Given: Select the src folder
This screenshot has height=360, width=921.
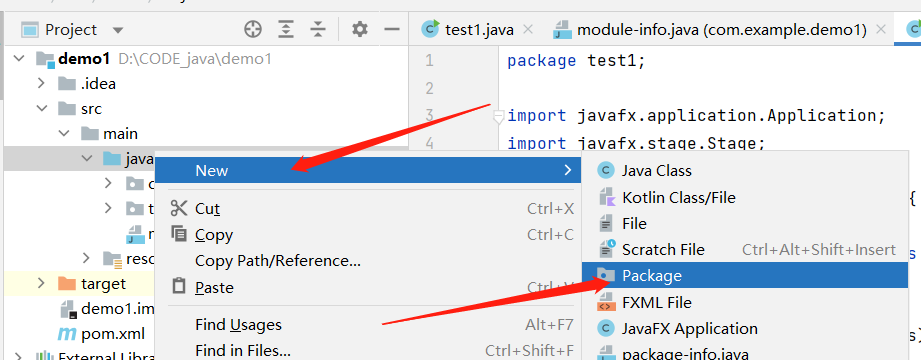Looking at the screenshot, I should coord(91,109).
